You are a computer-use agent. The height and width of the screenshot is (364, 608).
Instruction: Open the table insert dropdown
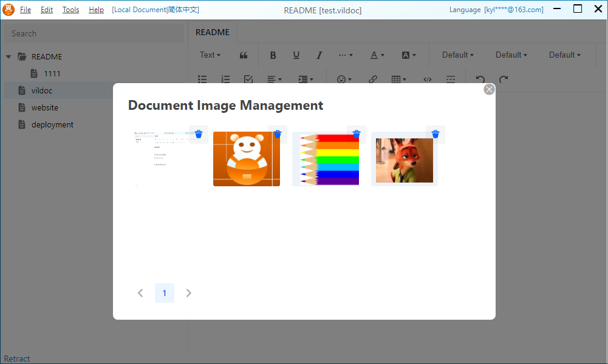[398, 79]
